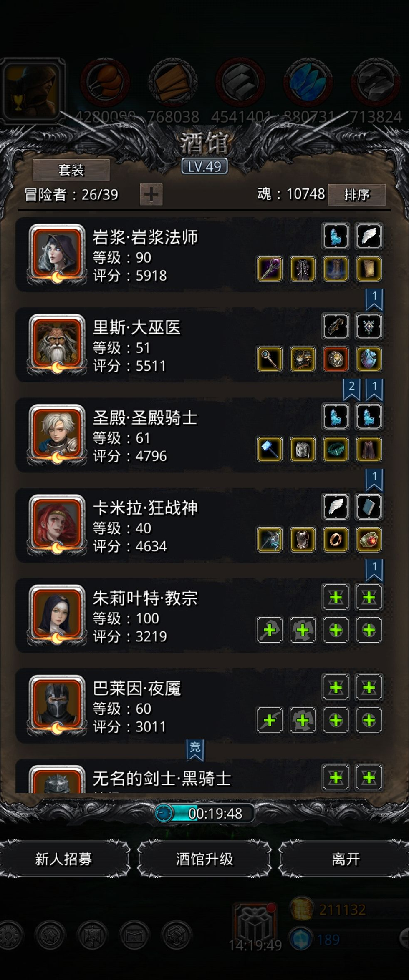409x980 pixels.
Task: Open the cape item of 圣殿骑士
Action: pyautogui.click(x=369, y=450)
